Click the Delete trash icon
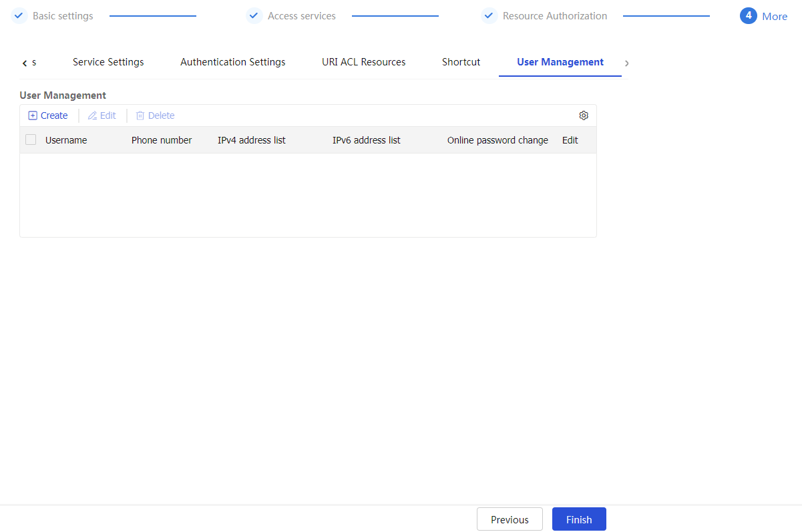Screen dimensions: 802x532 point(140,115)
